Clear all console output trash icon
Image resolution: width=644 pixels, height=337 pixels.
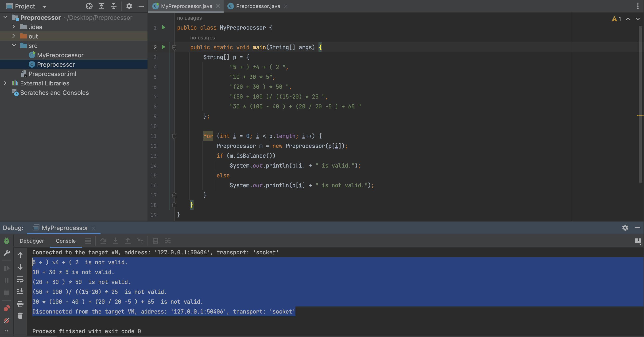20,316
